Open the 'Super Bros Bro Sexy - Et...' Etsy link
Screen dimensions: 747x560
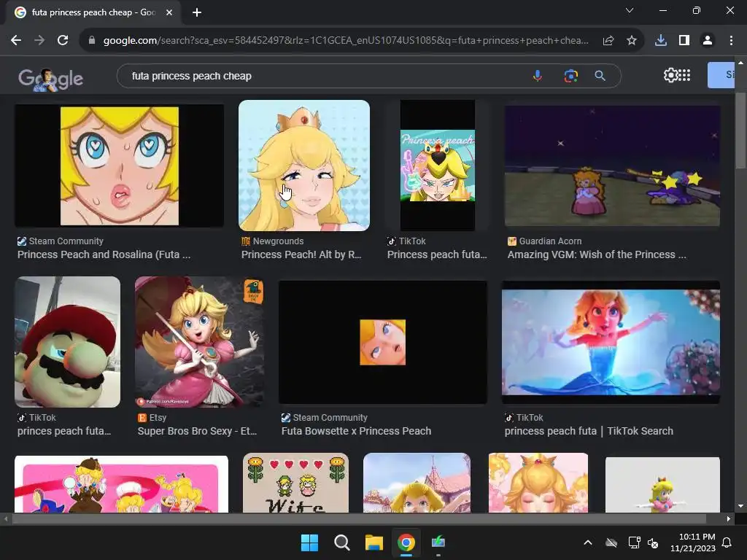pos(197,431)
